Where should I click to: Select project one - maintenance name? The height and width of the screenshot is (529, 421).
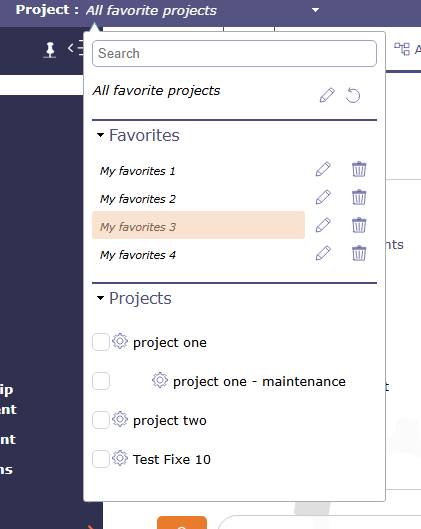pos(259,382)
